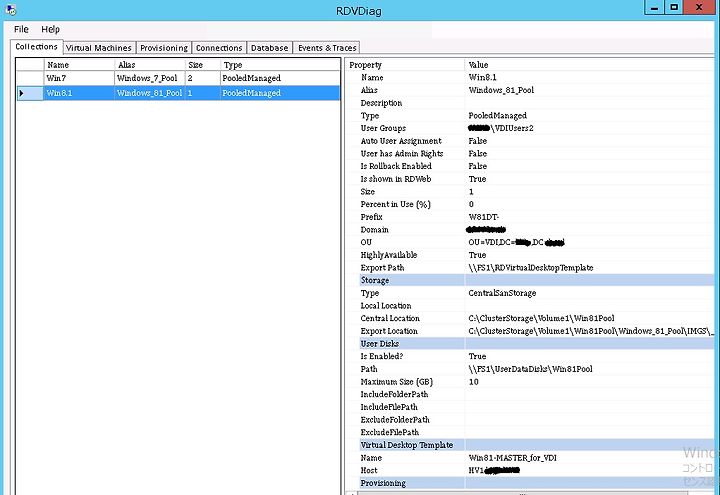Click the Auto User Assignment property
720x495 pixels.
(401, 141)
